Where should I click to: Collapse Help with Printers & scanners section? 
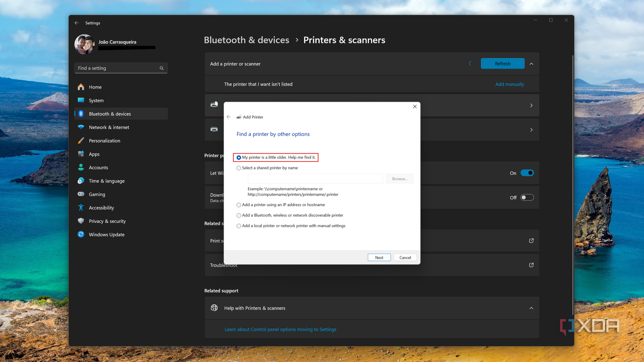click(531, 308)
